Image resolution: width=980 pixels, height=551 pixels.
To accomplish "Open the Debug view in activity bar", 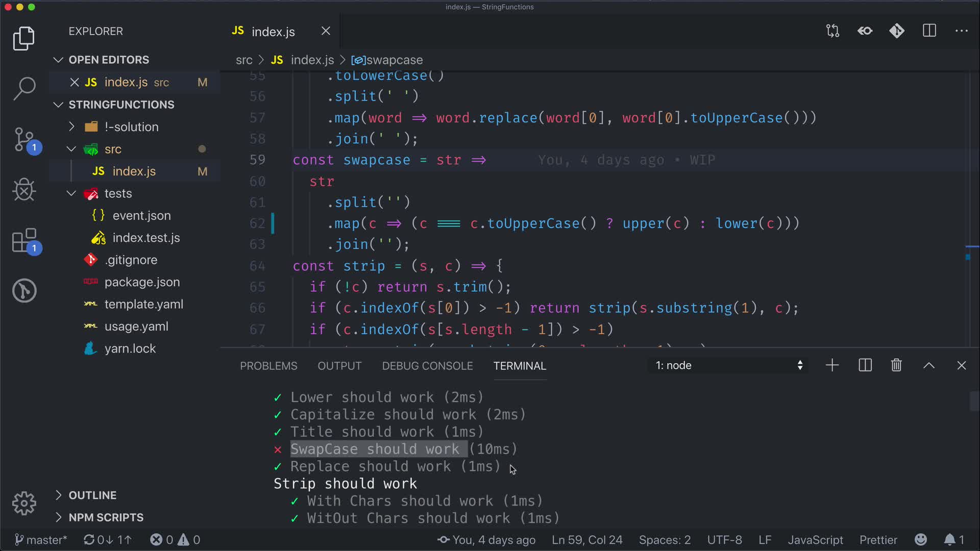I will [24, 190].
